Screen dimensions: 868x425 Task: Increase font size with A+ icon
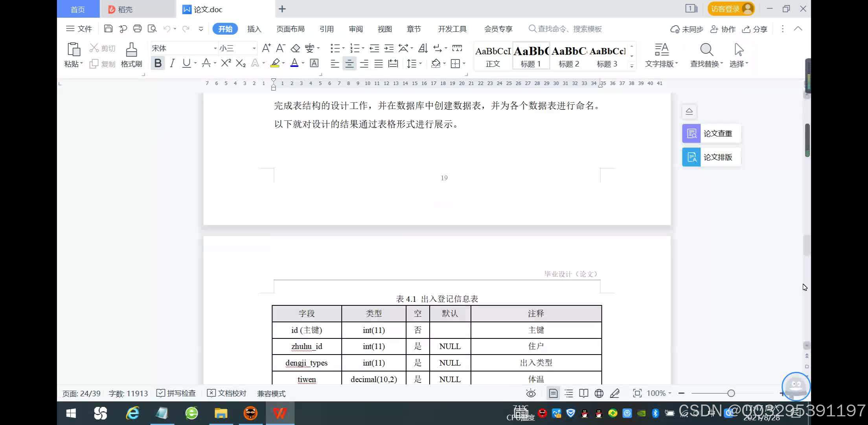coord(266,48)
